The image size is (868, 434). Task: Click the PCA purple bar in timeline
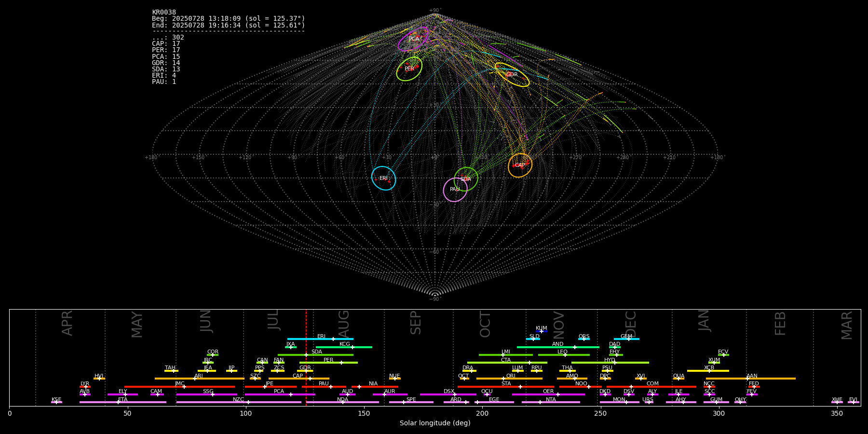[280, 394]
